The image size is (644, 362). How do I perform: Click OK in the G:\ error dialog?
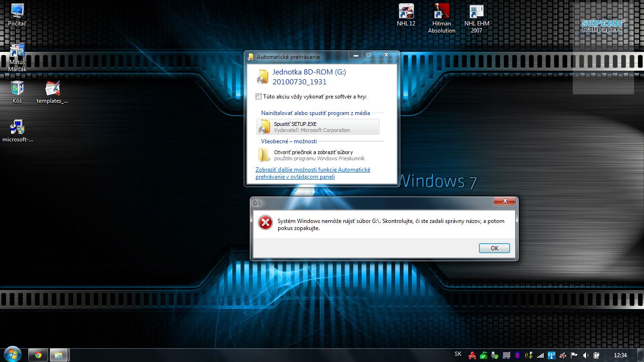point(494,248)
